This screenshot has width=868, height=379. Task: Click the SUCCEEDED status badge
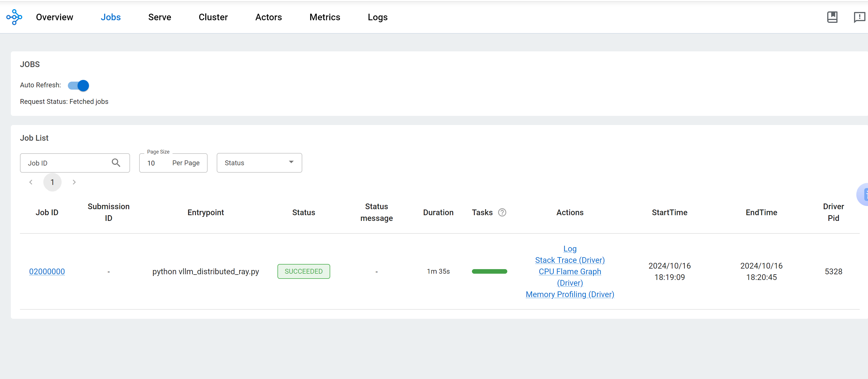(304, 272)
